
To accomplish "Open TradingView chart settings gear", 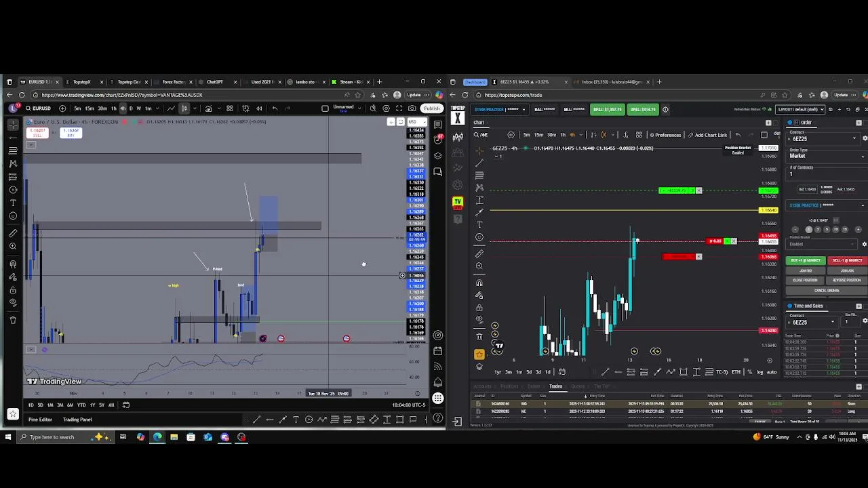I will click(x=386, y=108).
